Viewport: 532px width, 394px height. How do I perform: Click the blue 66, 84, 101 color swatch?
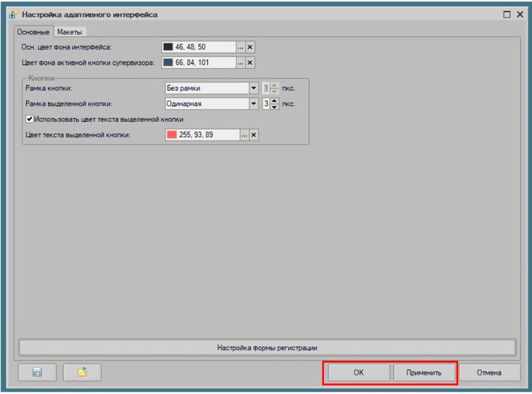point(168,63)
